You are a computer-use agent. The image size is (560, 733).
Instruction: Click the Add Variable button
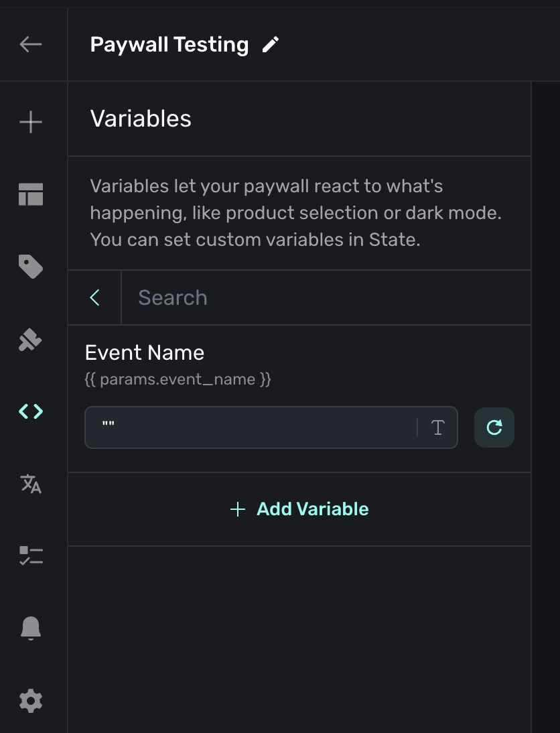[x=299, y=509]
